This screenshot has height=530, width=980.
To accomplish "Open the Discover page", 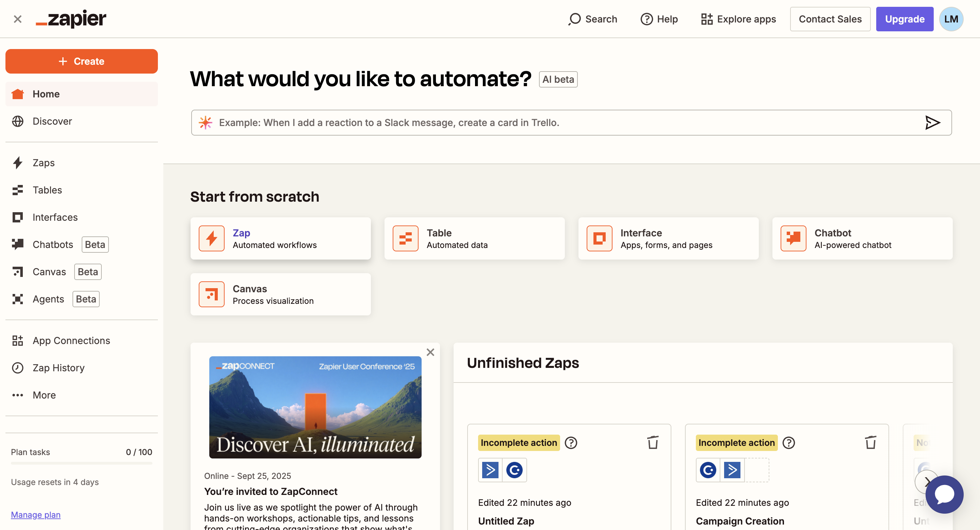I will tap(52, 121).
